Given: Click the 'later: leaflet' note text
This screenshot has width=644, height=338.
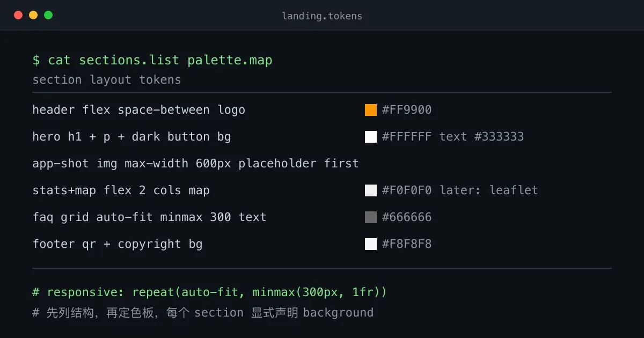Looking at the screenshot, I should (x=489, y=190).
